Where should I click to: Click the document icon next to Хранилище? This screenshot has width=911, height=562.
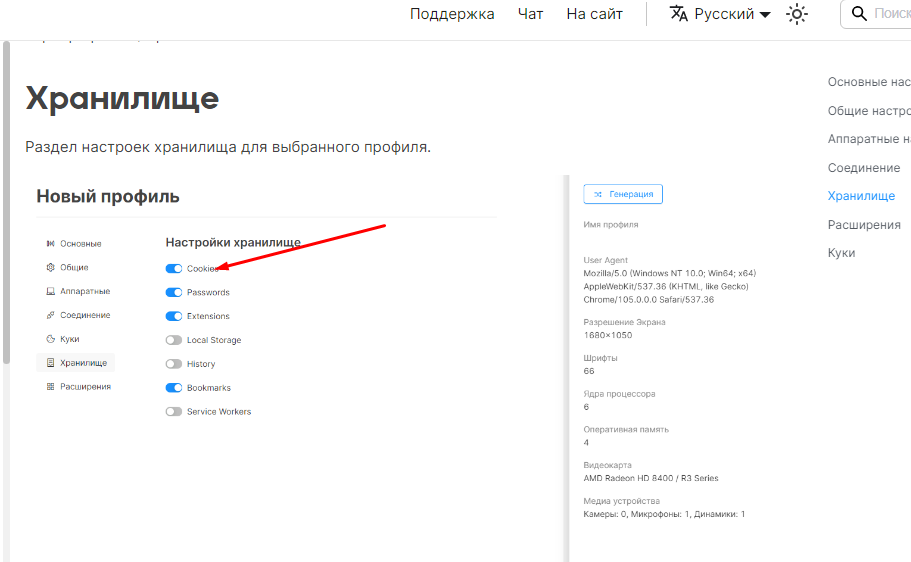[51, 363]
